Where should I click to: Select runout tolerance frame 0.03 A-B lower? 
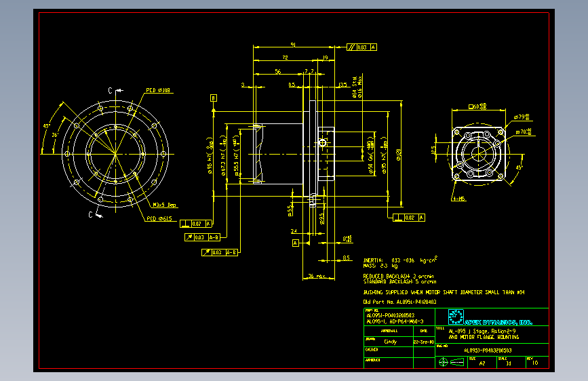220,252
